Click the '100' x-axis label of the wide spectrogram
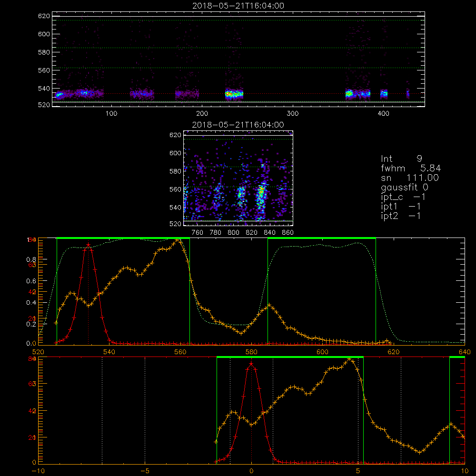 pyautogui.click(x=111, y=114)
